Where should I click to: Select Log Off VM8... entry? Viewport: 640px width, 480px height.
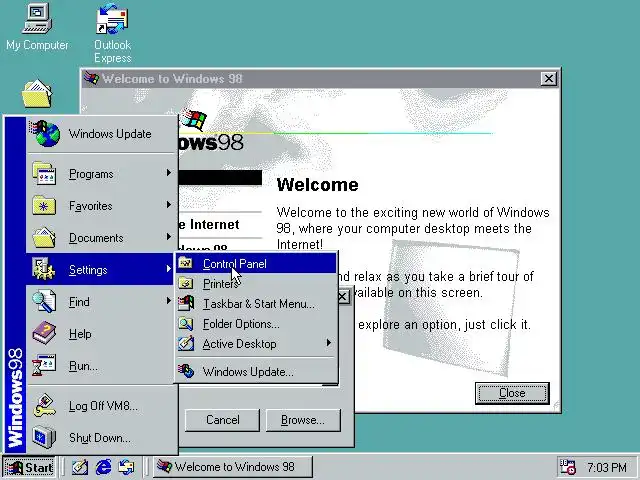coord(100,406)
